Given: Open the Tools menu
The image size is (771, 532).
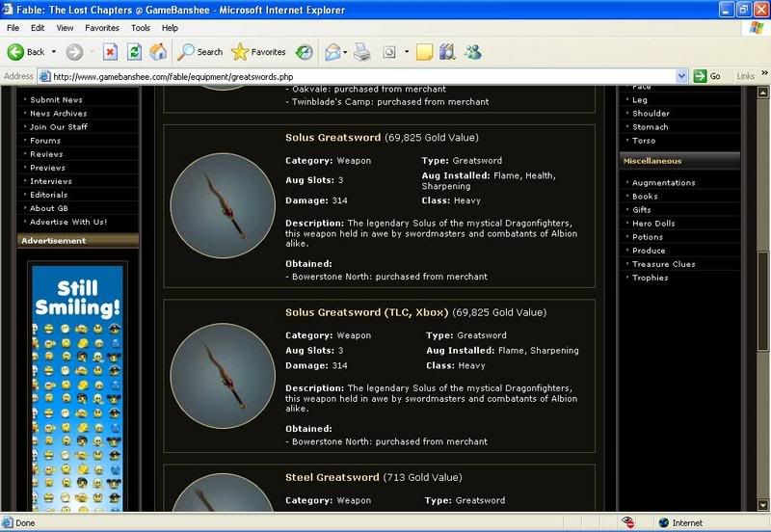Looking at the screenshot, I should (140, 28).
